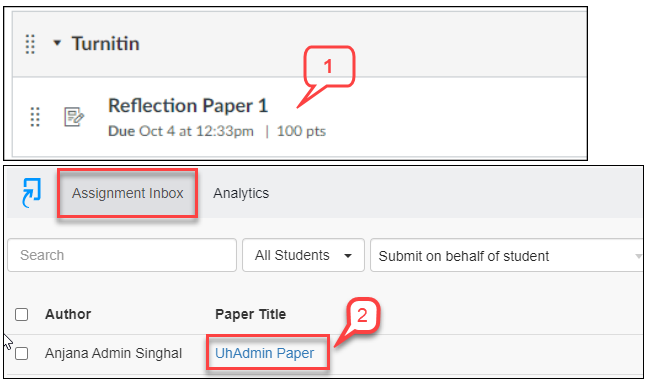Sort by the Author column header

click(x=68, y=314)
